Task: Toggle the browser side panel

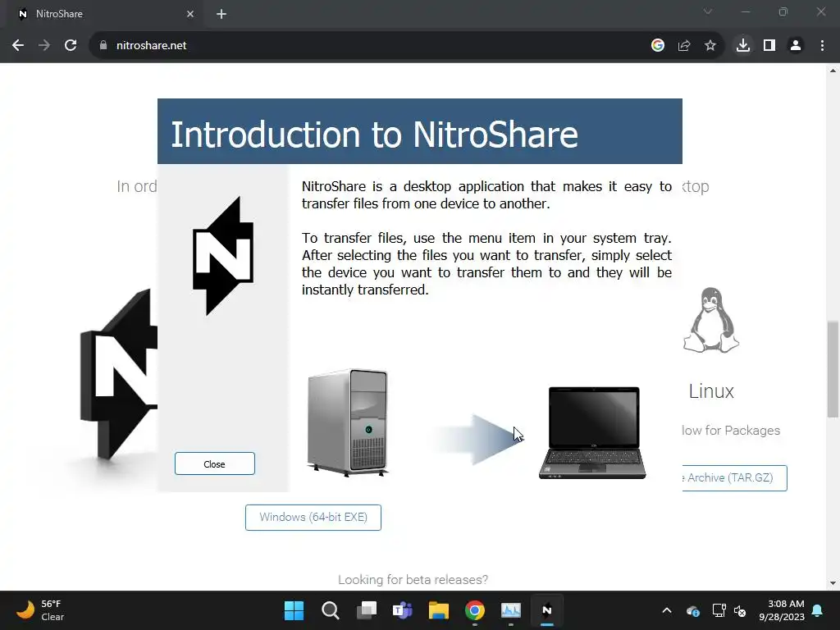Action: pos(769,46)
